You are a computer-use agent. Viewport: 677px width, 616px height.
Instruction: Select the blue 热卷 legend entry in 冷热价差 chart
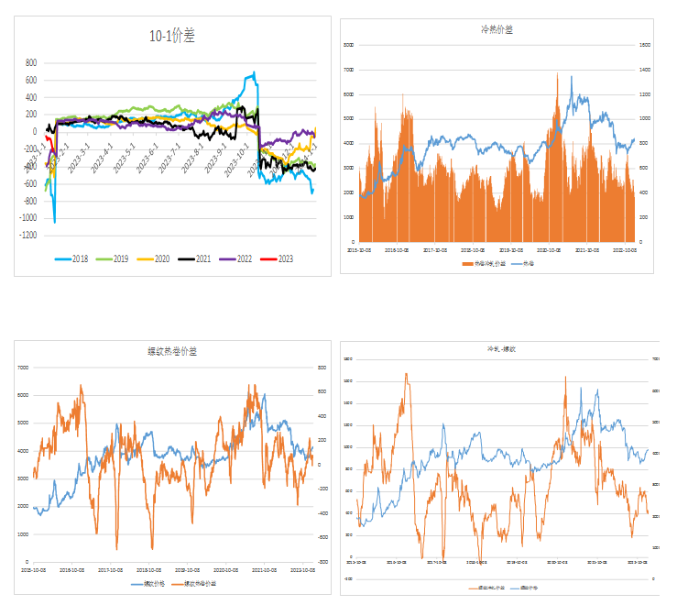tap(523, 263)
